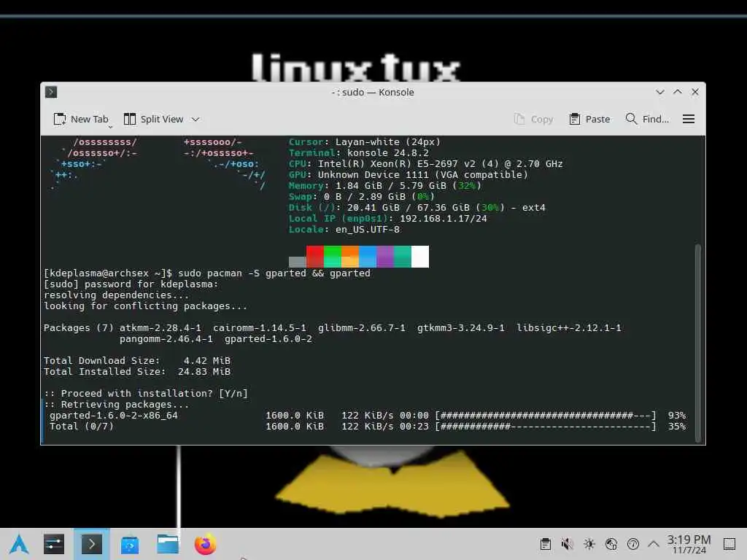Click the Split View button

pyautogui.click(x=153, y=119)
